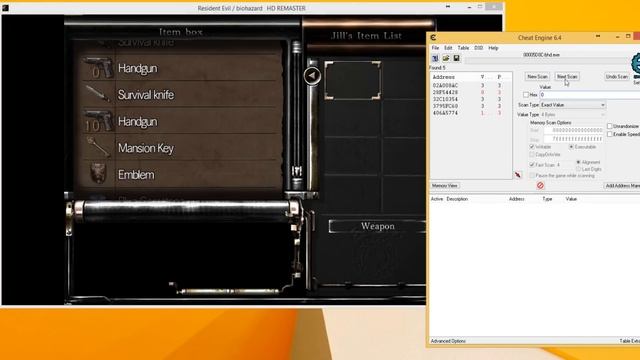Toggle Pause the game while scanning
The height and width of the screenshot is (360, 640).
(x=532, y=176)
